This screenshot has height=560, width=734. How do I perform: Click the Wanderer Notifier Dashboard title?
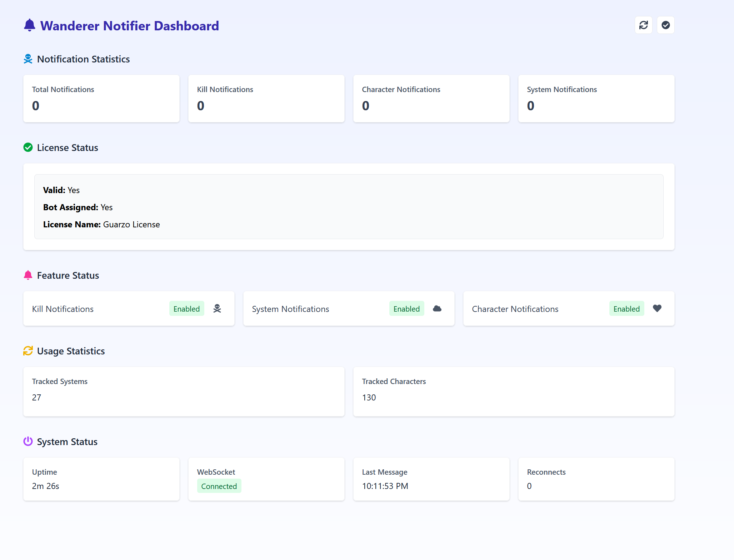pyautogui.click(x=129, y=26)
